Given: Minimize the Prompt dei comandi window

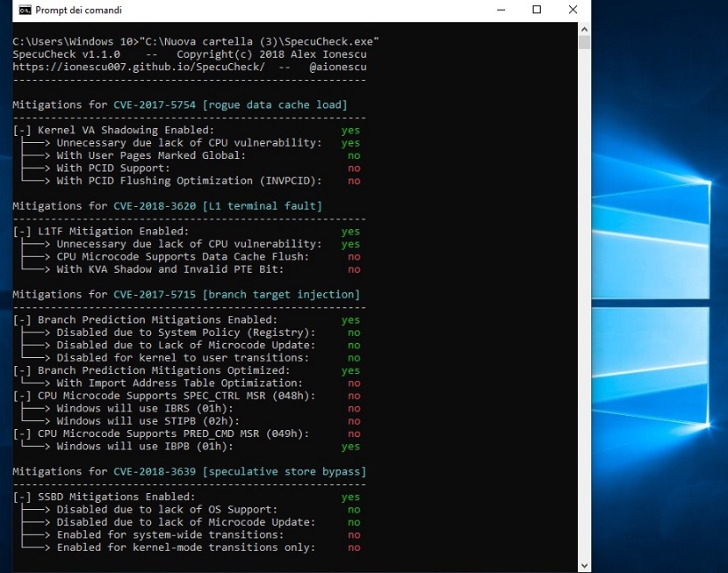Looking at the screenshot, I should tap(501, 10).
